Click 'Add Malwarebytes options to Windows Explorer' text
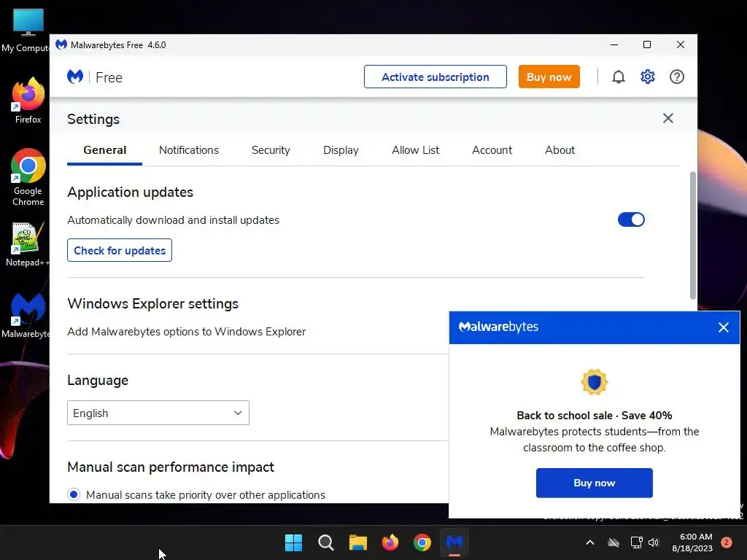The height and width of the screenshot is (560, 747). coord(186,332)
